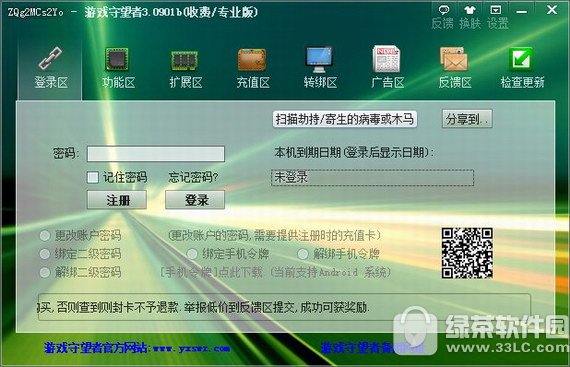This screenshot has width=570, height=367.
Task: Click 扫描劫持/寄生的病毒或木马 button
Action: (345, 119)
